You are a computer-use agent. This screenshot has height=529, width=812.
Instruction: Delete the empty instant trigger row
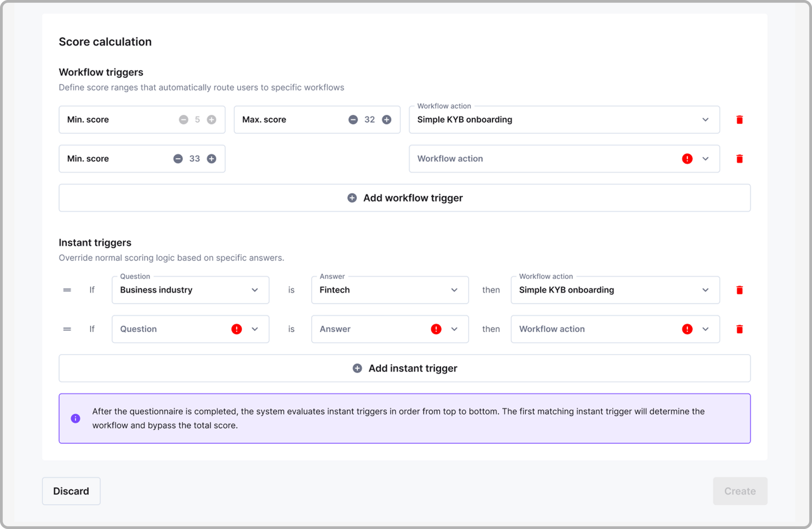740,329
